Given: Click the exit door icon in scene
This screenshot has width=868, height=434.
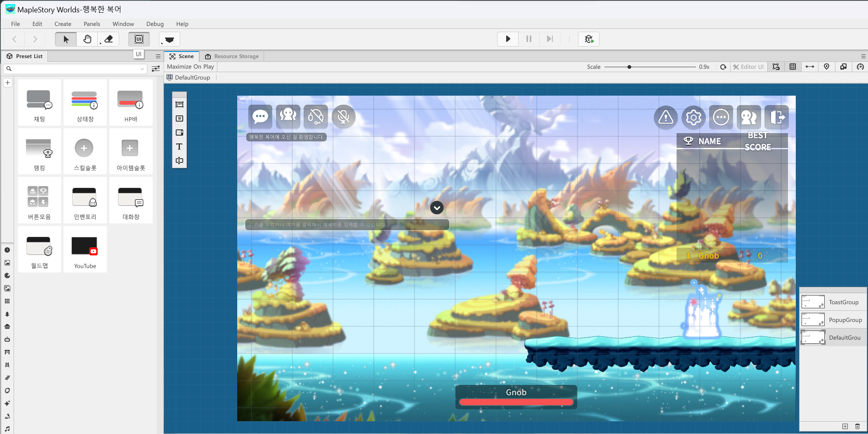Looking at the screenshot, I should 777,117.
